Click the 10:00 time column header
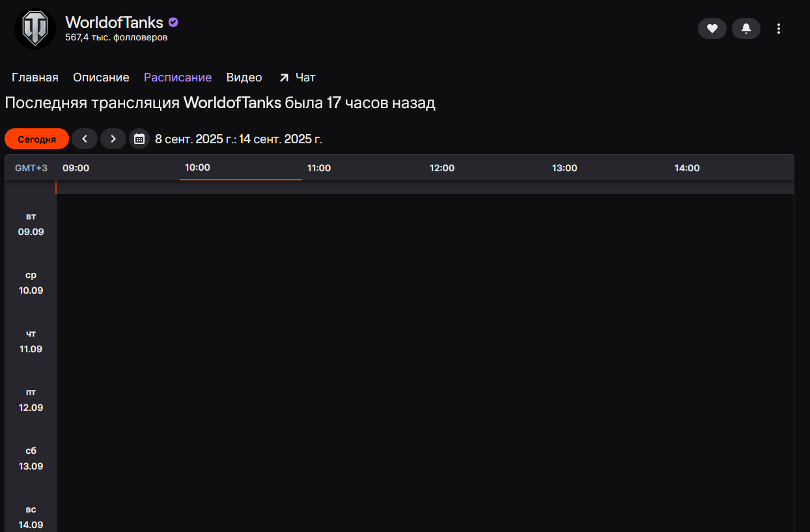Screen dimensions: 810x532 click(x=197, y=167)
